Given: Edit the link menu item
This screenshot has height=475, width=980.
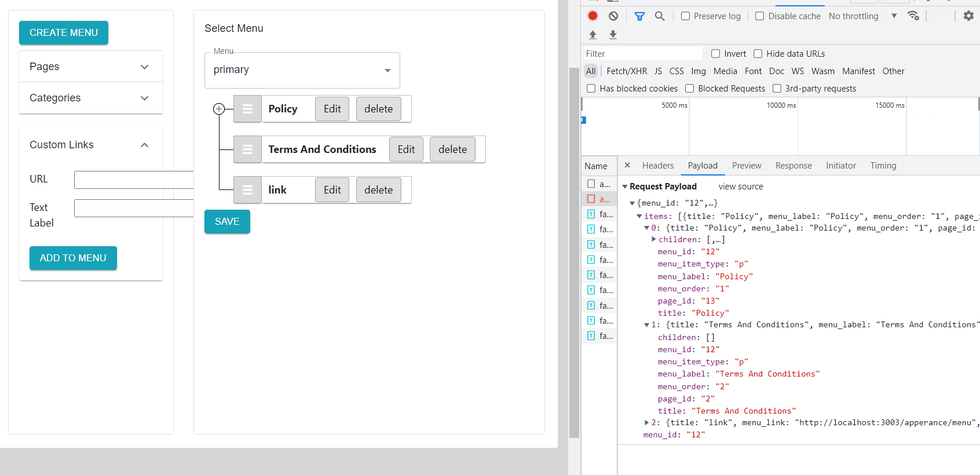Looking at the screenshot, I should click(x=332, y=190).
